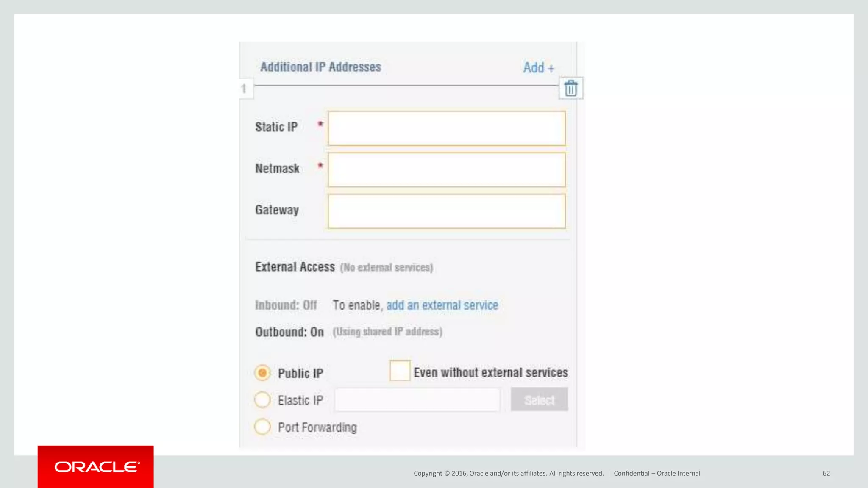Open the add an external service link
Viewport: 868px width, 488px height.
[442, 305]
